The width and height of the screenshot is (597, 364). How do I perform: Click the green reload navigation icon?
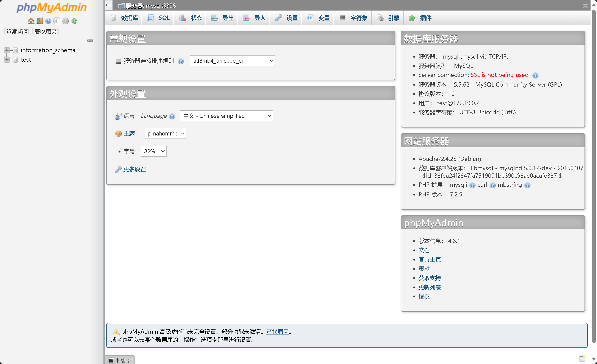coord(74,21)
